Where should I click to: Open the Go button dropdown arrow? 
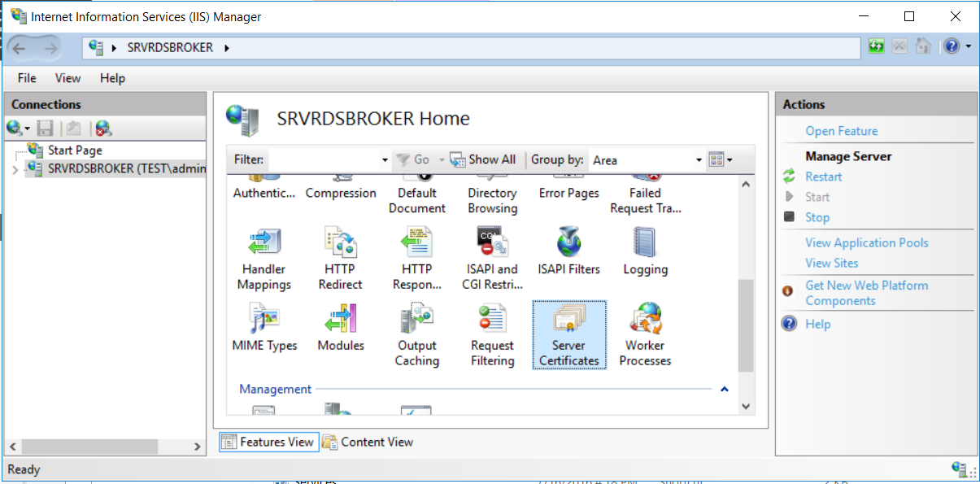(442, 160)
